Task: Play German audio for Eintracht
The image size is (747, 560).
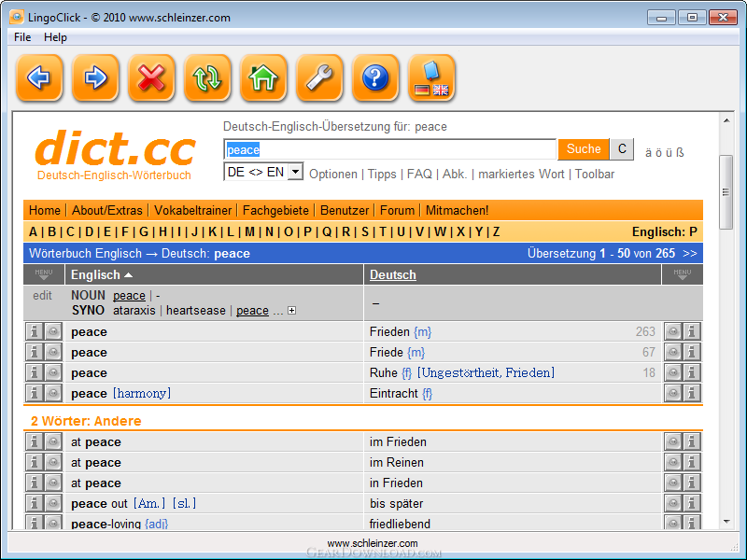Action: (673, 393)
